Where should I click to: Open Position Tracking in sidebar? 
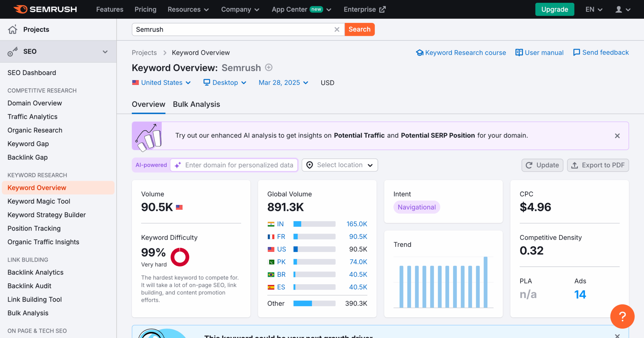click(34, 228)
